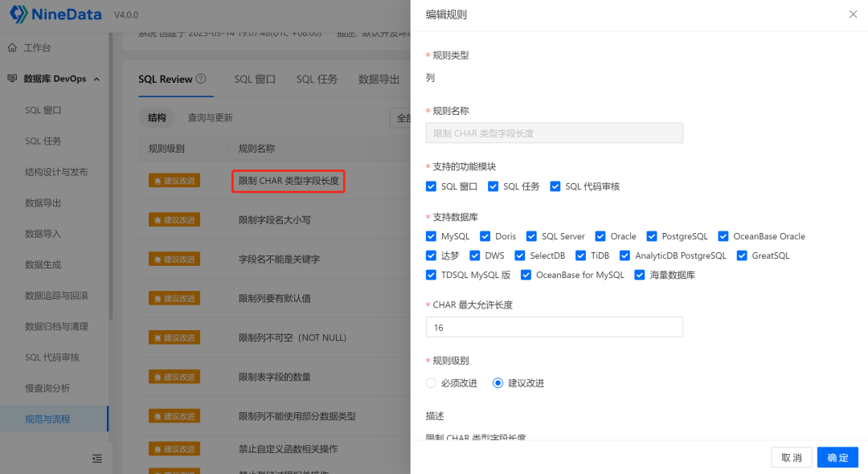Screen dimensions: 868x474
Task: Uncheck the PostgreSQL database checkbox
Action: (x=652, y=236)
